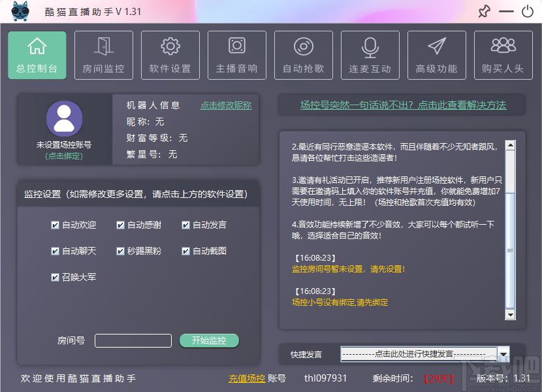Open the 自动抢歌 auto song-grab feature
542x392 pixels.
303,55
